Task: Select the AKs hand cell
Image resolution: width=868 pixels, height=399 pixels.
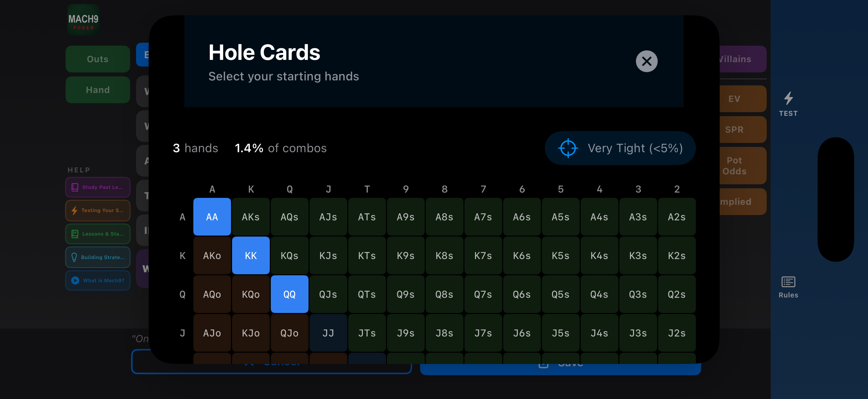Action: click(x=251, y=217)
